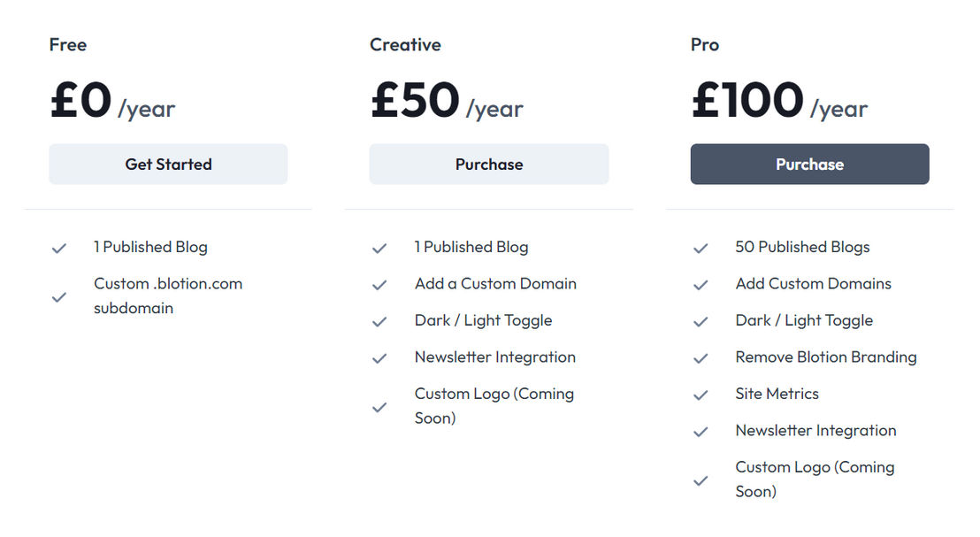The height and width of the screenshot is (537, 980).
Task: Click the £100 /year price
Action: click(x=779, y=101)
